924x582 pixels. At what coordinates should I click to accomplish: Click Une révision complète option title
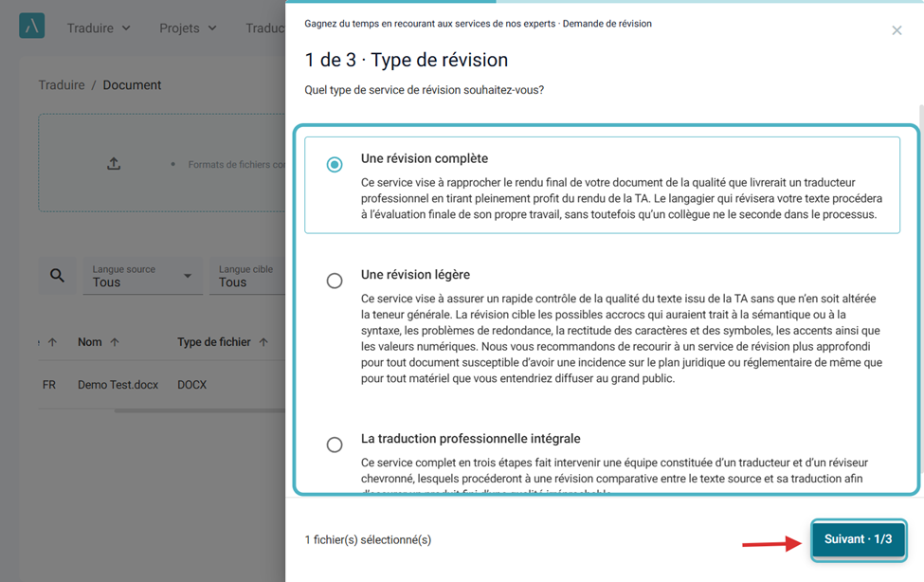tap(425, 158)
